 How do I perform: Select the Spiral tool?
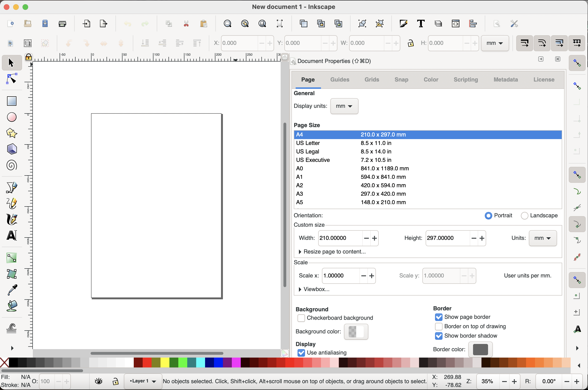pos(12,165)
